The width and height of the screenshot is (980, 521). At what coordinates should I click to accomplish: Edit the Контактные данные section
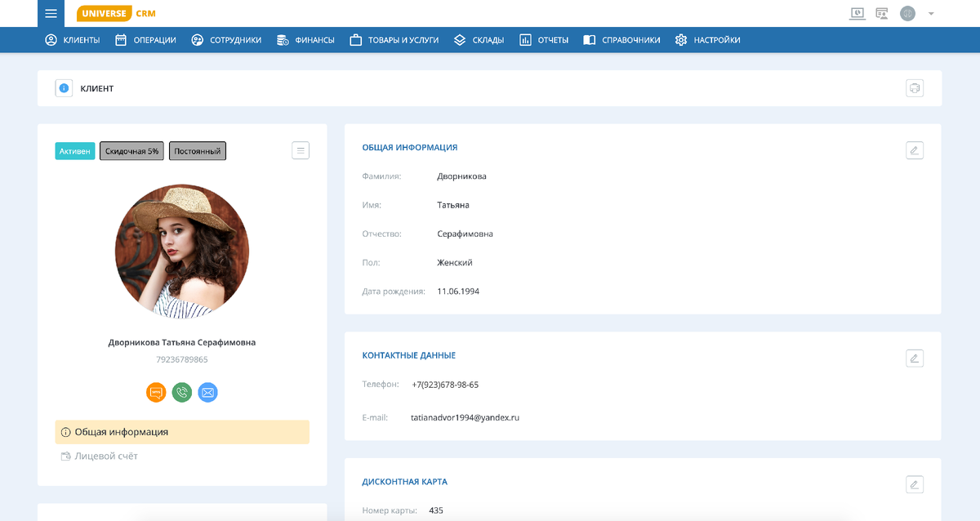tap(915, 358)
